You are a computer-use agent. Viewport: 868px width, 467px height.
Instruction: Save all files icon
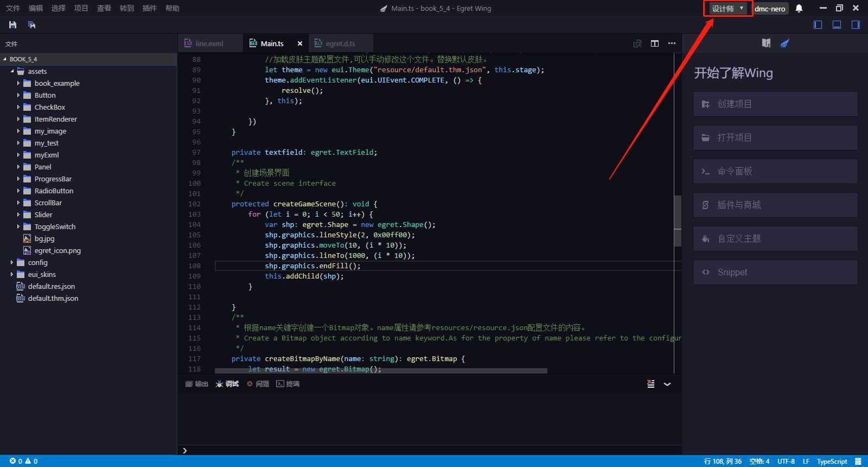coord(31,25)
